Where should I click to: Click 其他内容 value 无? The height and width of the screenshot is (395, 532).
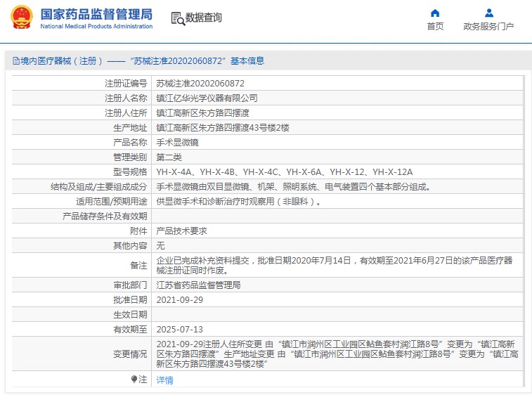(160, 246)
